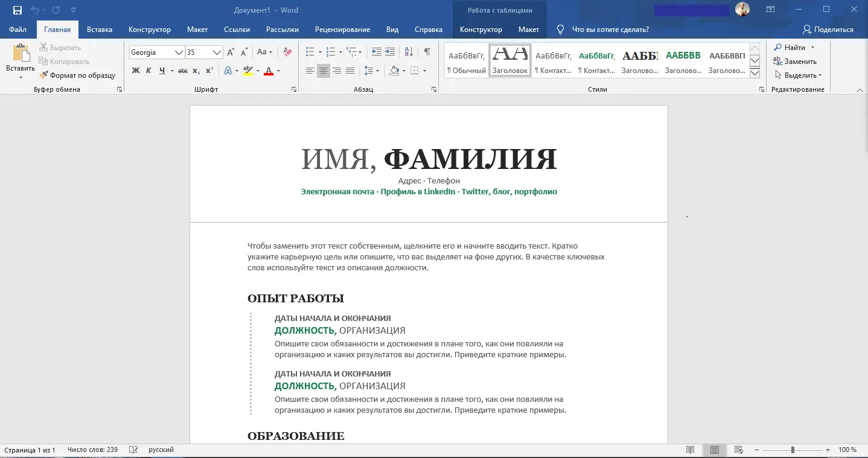Click 'русский' language indicator in status bar
This screenshot has height=458, width=868.
tap(161, 450)
